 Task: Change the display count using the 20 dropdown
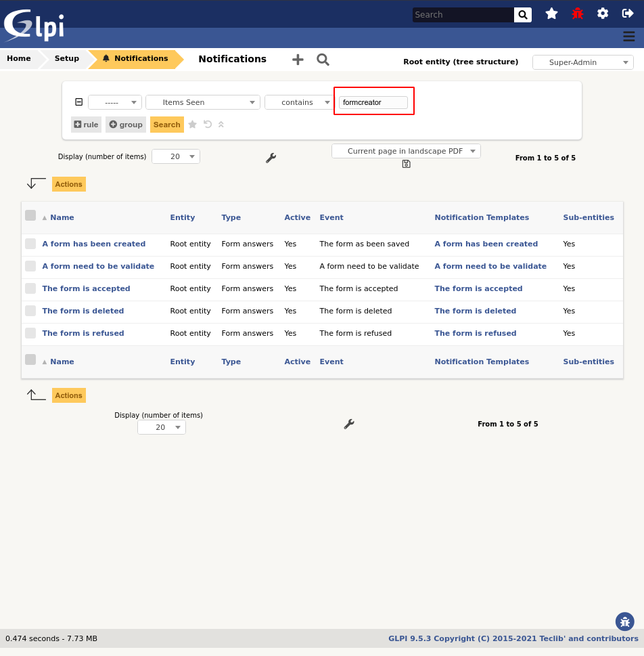(175, 156)
